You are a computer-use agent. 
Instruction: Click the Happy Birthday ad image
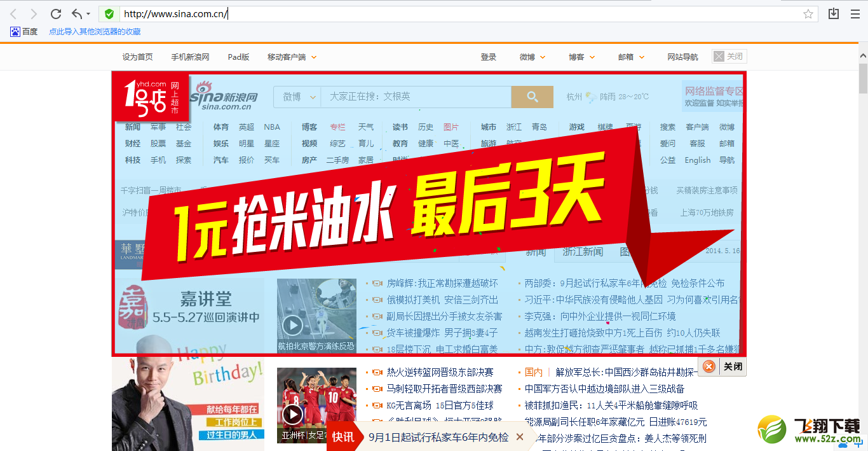(x=188, y=404)
